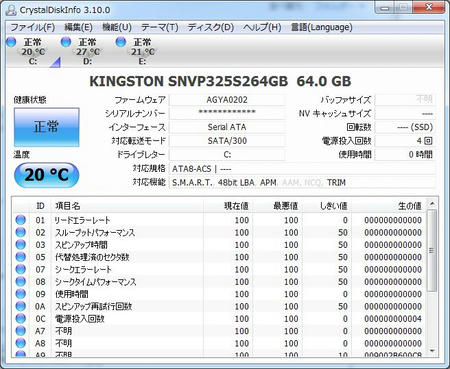The width and height of the screenshot is (450, 369).
Task: Click the ID column header
Action: tap(40, 206)
